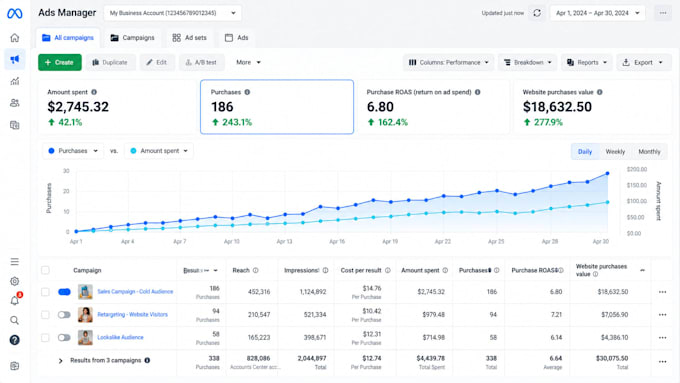Switch to All campaigns tab

click(x=68, y=38)
